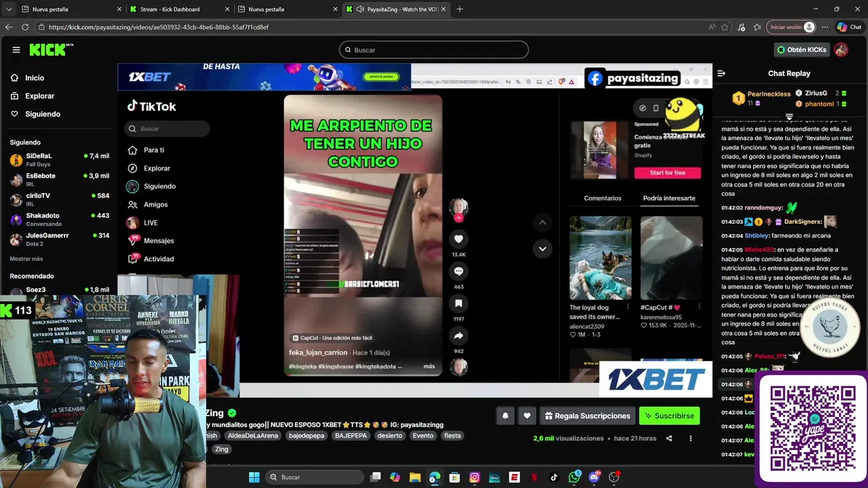This screenshot has width=868, height=488.
Task: Close the Stream - Kick Dashboard tab
Action: pyautogui.click(x=227, y=9)
